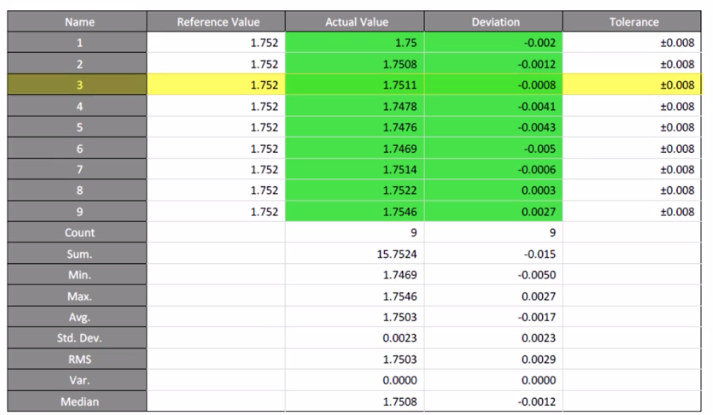The image size is (713, 415).
Task: Select the Count summary row header
Action: (x=77, y=233)
